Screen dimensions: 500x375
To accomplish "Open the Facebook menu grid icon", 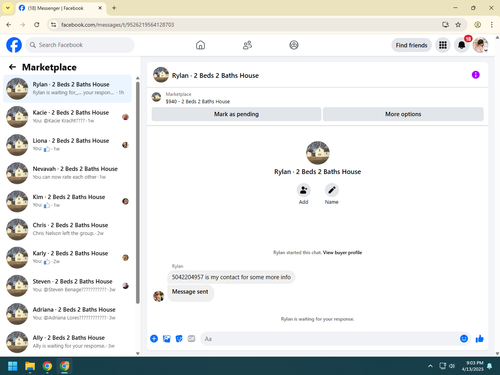I will coord(443,45).
